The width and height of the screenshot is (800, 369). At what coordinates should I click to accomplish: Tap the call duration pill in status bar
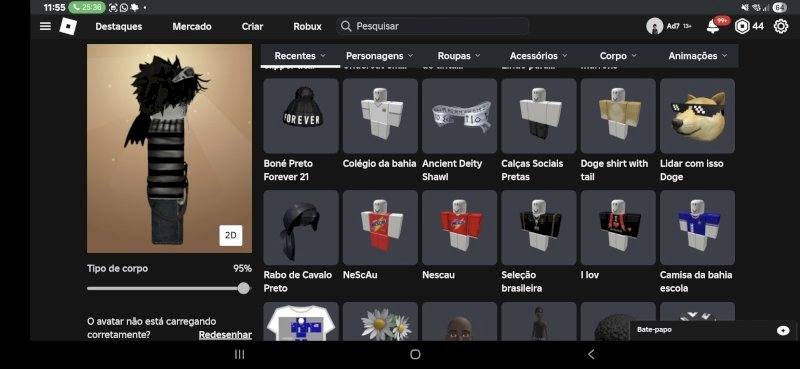[x=87, y=7]
